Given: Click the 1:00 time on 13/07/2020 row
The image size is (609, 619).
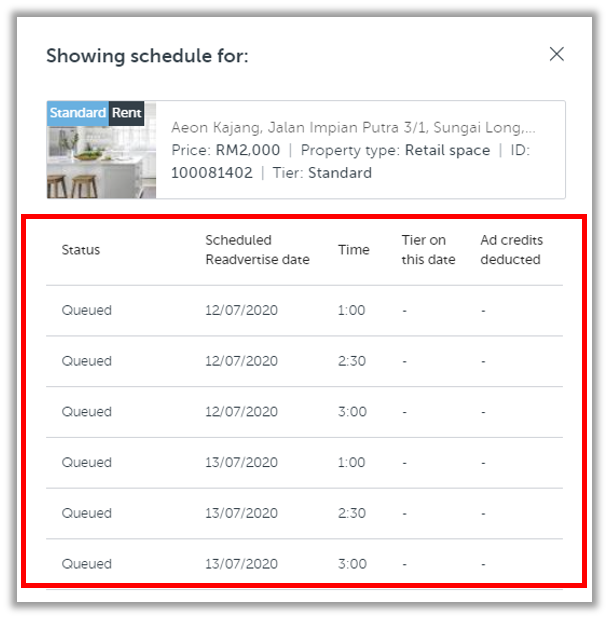Looking at the screenshot, I should [351, 463].
